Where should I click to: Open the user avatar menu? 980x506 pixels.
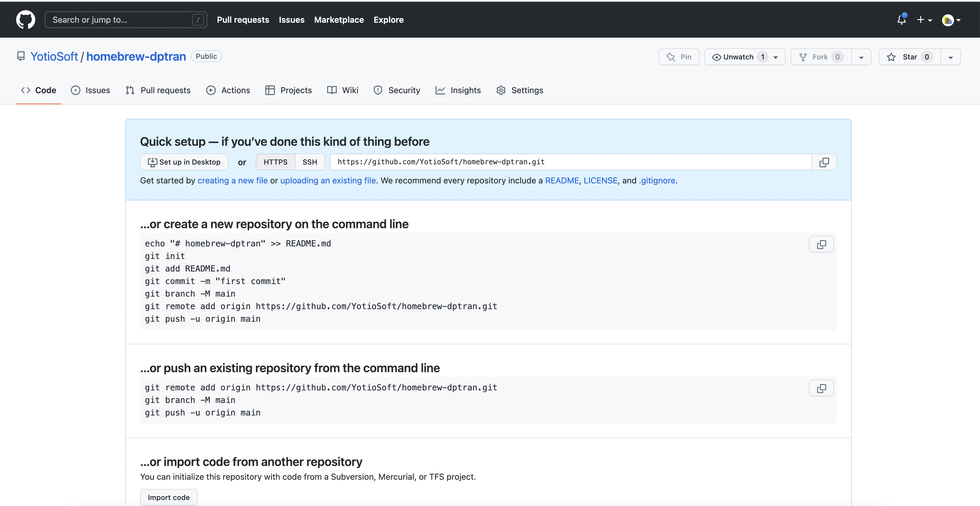(951, 20)
